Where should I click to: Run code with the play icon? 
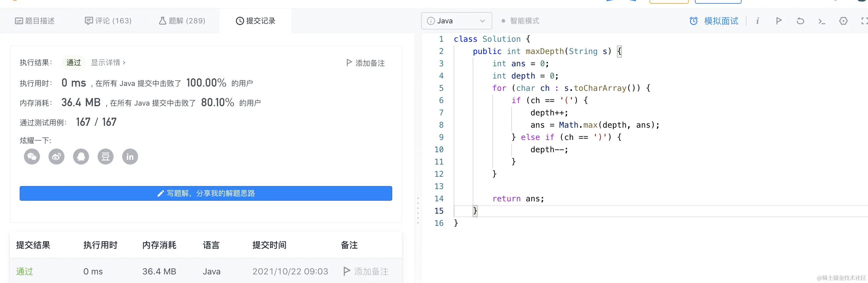pyautogui.click(x=779, y=21)
